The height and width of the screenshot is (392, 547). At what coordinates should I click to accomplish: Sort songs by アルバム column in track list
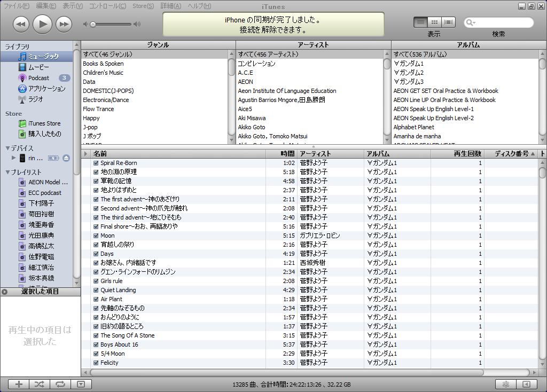(397, 154)
